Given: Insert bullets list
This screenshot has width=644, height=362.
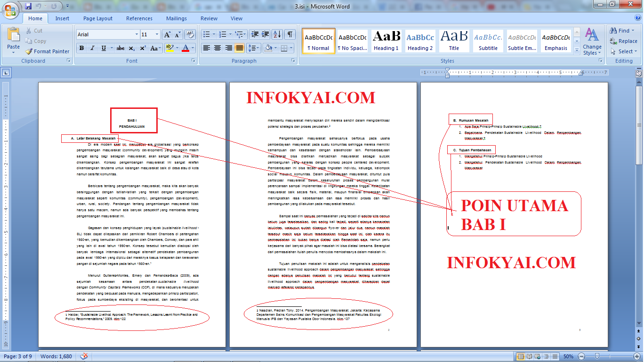Looking at the screenshot, I should click(x=206, y=34).
